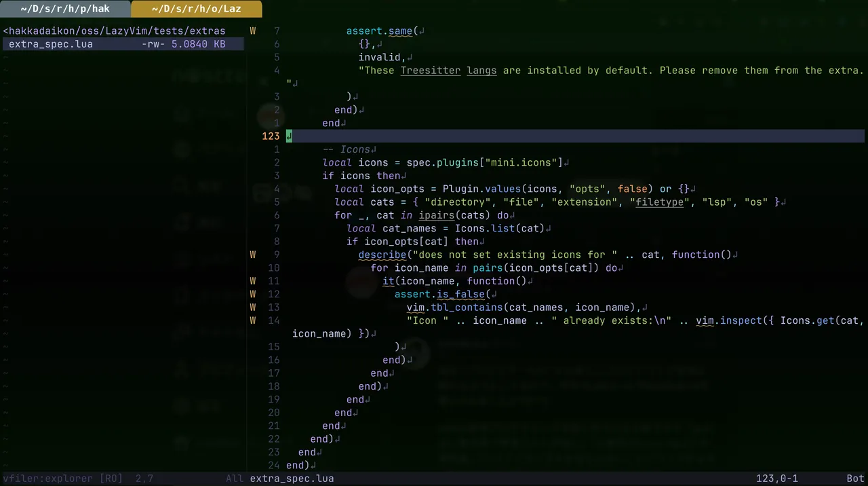Switch to the ~/D/s/r/h/p/hak tab
The image size is (868, 486).
[65, 9]
